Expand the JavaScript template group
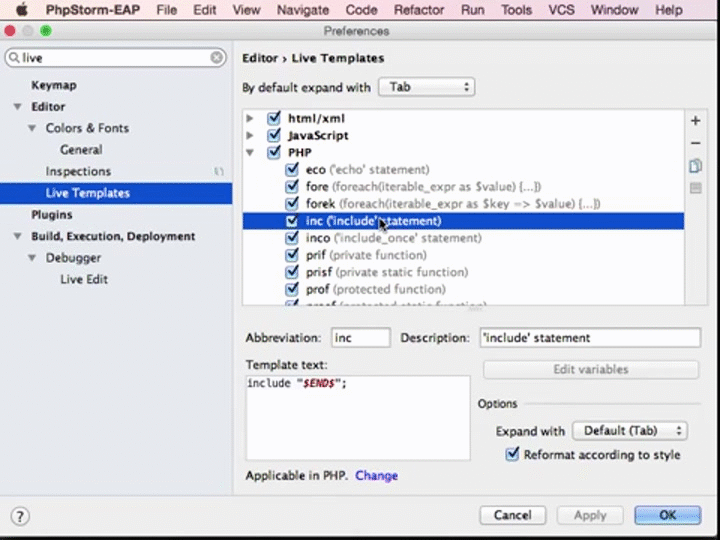The image size is (720, 540). point(250,135)
